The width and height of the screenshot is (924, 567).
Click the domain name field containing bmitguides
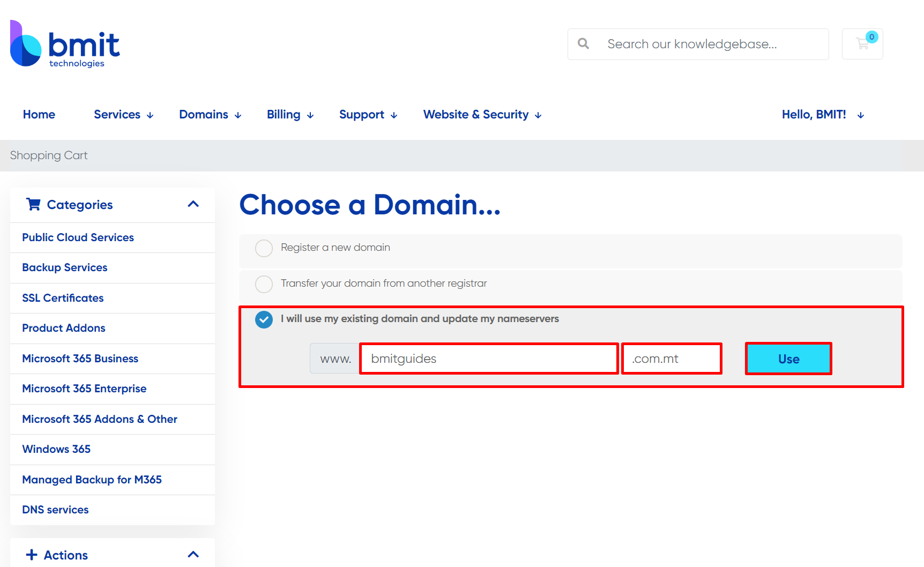(x=489, y=359)
